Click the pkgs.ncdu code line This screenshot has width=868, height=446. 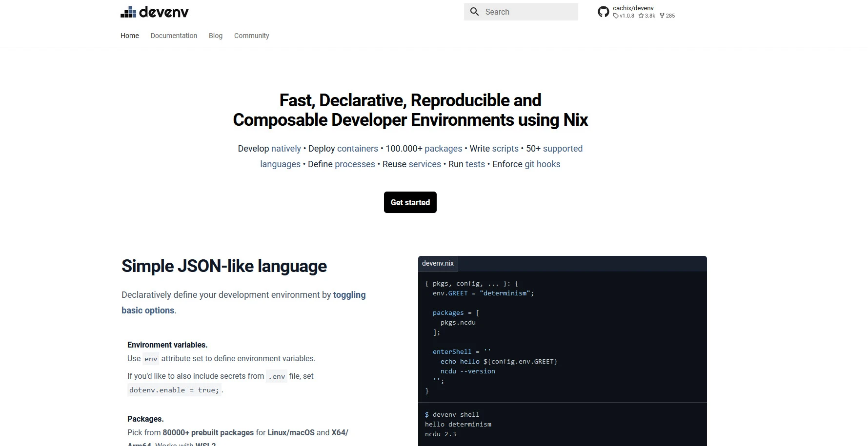[458, 322]
